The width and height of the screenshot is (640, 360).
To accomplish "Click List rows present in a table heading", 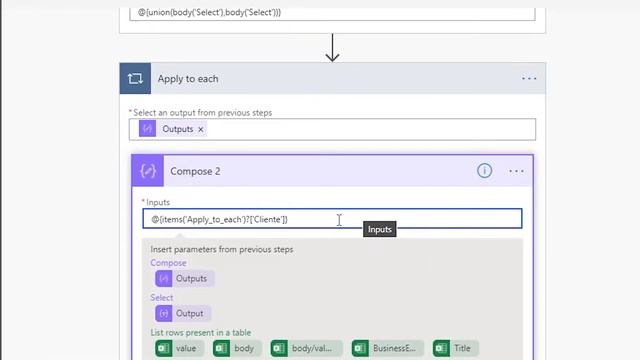I will click(200, 333).
